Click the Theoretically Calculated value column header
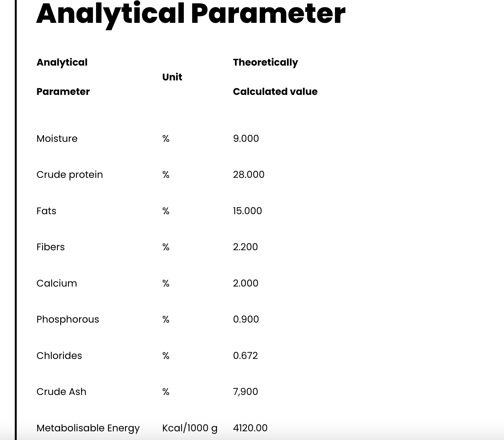Viewport: 504px width, 440px height. click(275, 77)
